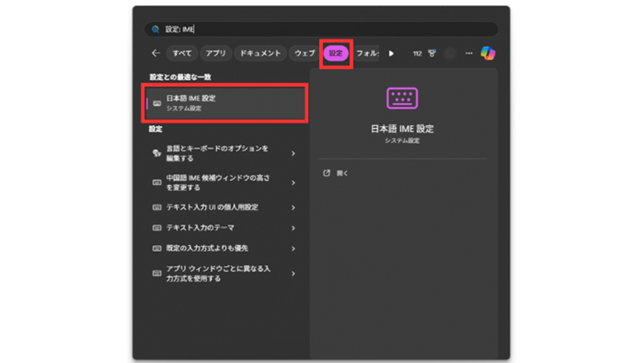Switch to the すべて filter tab
Screen dimensions: 644x363
point(182,53)
